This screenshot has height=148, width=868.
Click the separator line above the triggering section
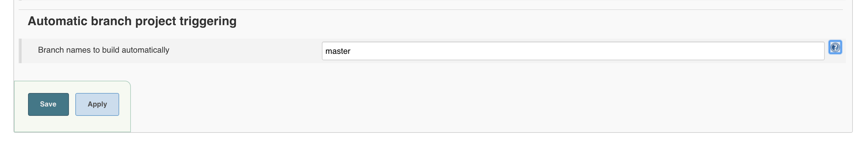(430, 9)
